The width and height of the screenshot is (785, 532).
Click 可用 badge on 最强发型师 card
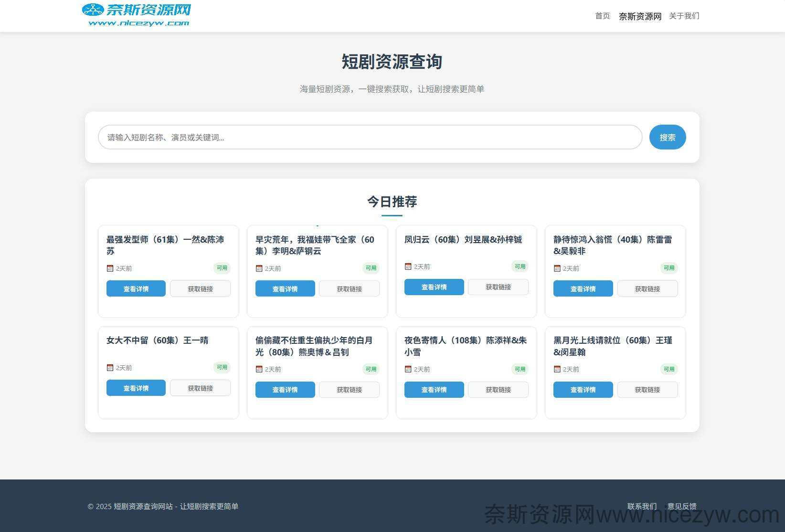(x=222, y=268)
